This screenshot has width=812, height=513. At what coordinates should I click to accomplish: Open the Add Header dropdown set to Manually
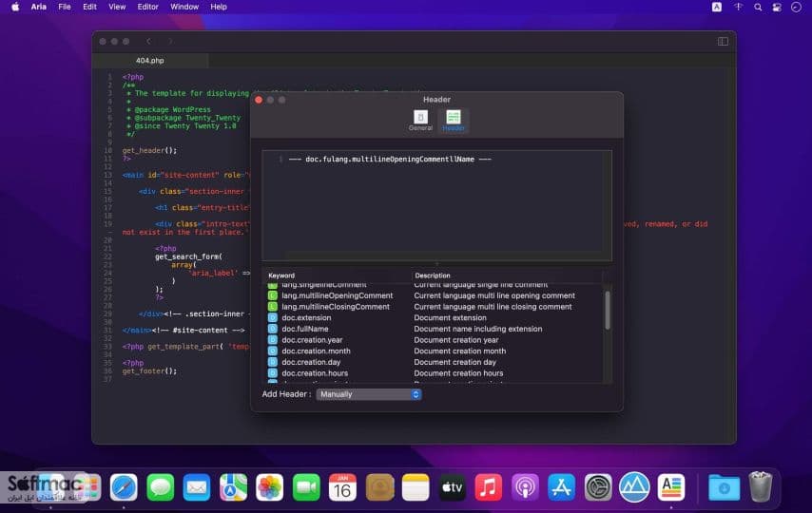point(369,394)
